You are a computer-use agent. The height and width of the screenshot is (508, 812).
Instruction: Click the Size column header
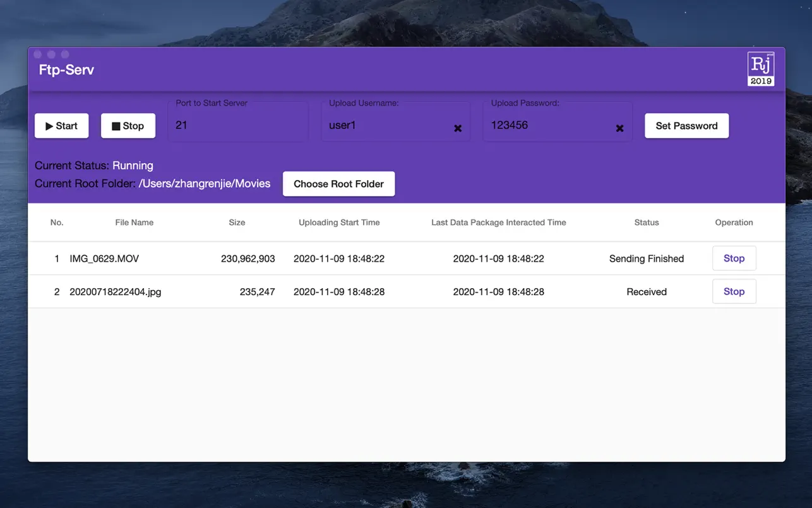tap(237, 222)
